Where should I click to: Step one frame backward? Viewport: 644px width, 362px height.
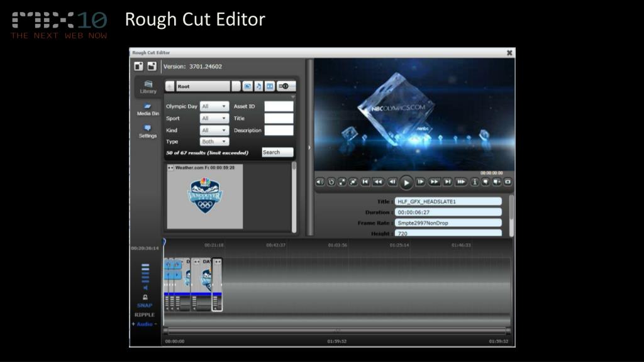click(392, 182)
